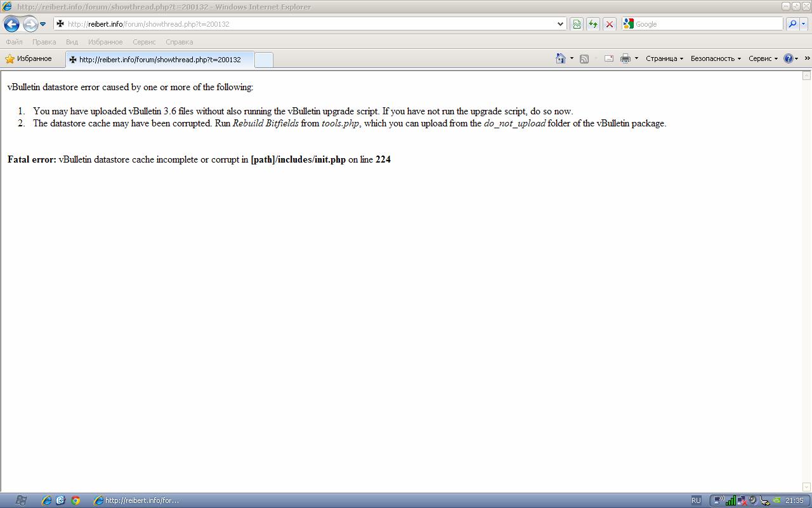Click the Safely Remove Hardware tray icon

764,500
